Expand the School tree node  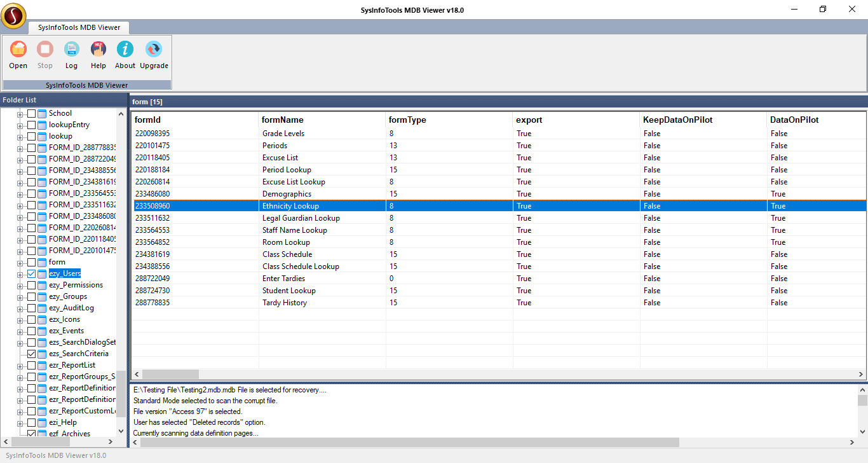pos(20,114)
